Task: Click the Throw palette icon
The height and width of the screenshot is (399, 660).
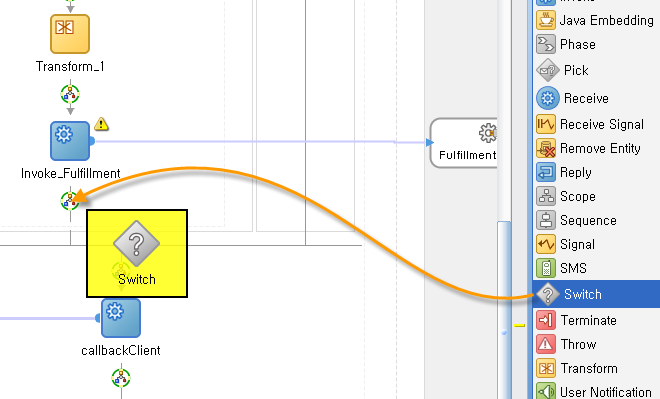Action: [546, 344]
